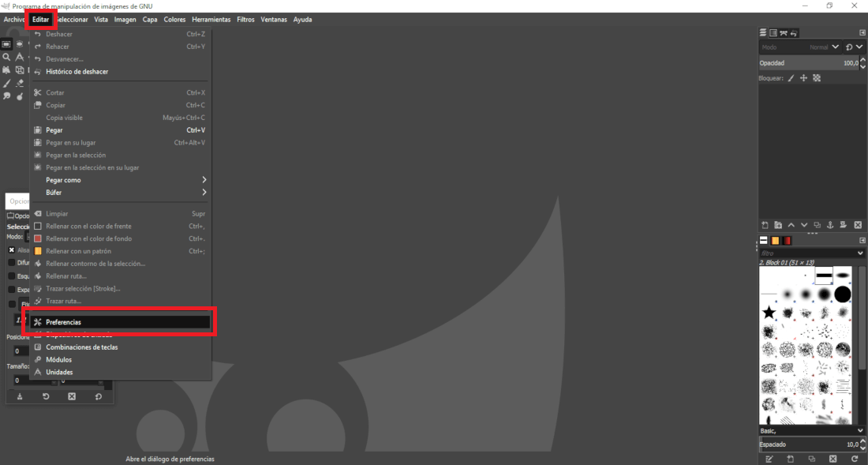Switch to the Layers dock tab icon

point(763,33)
